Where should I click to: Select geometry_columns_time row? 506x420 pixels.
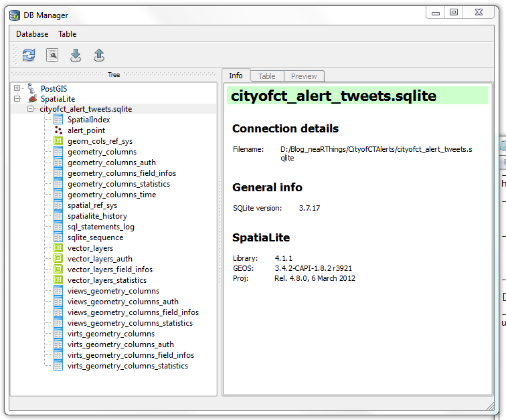tap(112, 195)
